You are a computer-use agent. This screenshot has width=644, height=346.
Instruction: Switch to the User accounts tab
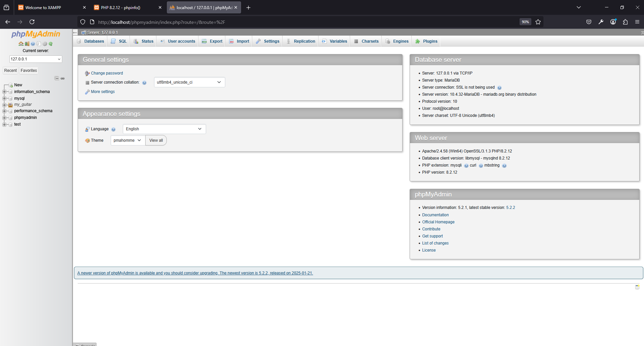coord(177,41)
